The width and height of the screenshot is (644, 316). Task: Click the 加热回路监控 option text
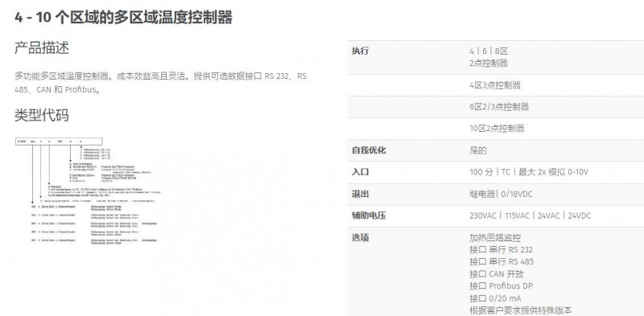[495, 238]
